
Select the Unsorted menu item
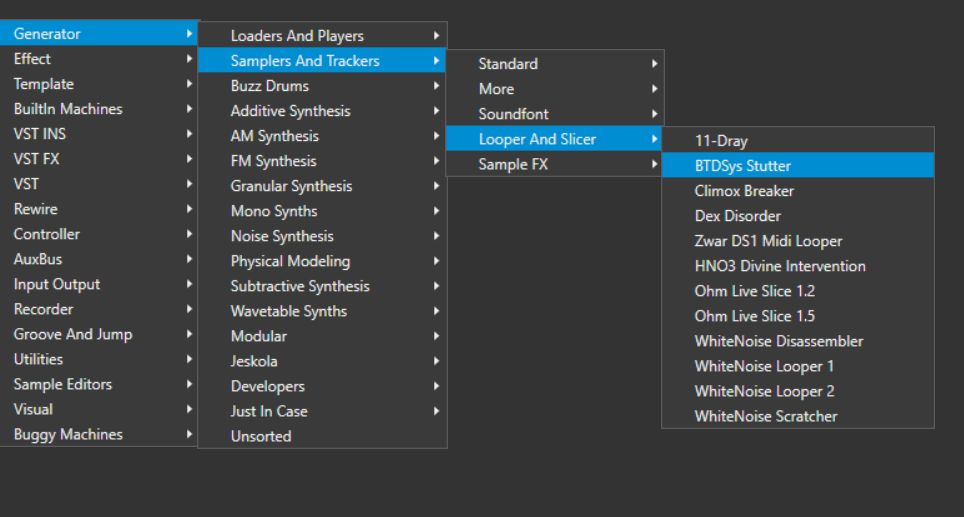[x=261, y=436]
